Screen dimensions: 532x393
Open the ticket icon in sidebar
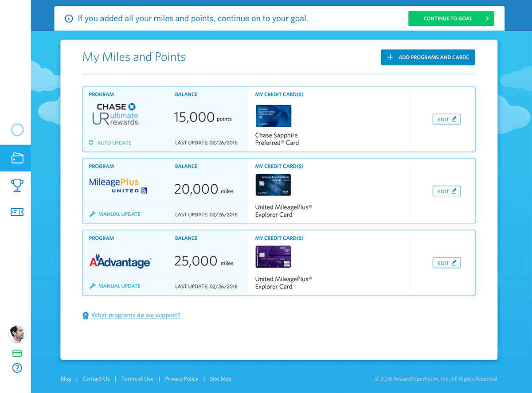coord(17,212)
